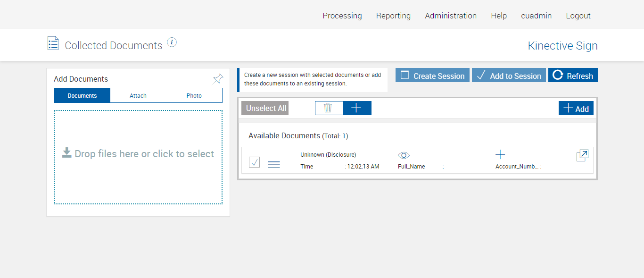Toggle the eye preview icon for document
This screenshot has height=278, width=644.
click(404, 155)
